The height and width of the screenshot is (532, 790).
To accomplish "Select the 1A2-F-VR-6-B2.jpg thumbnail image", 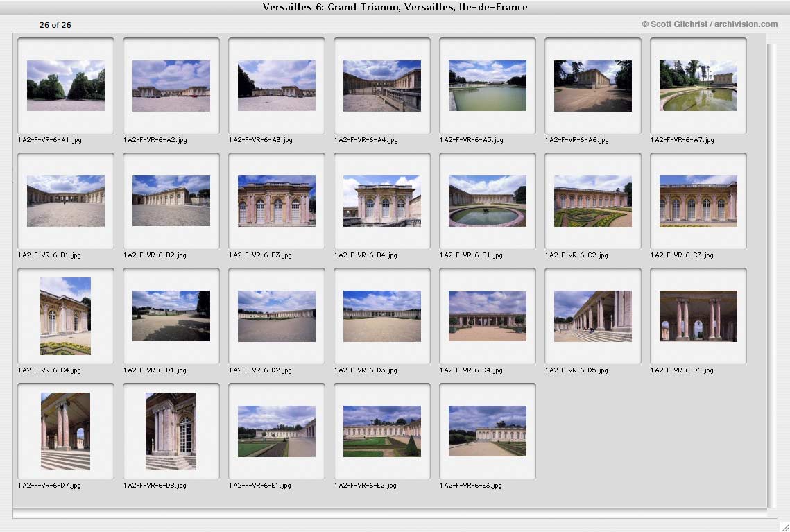I will pos(171,201).
